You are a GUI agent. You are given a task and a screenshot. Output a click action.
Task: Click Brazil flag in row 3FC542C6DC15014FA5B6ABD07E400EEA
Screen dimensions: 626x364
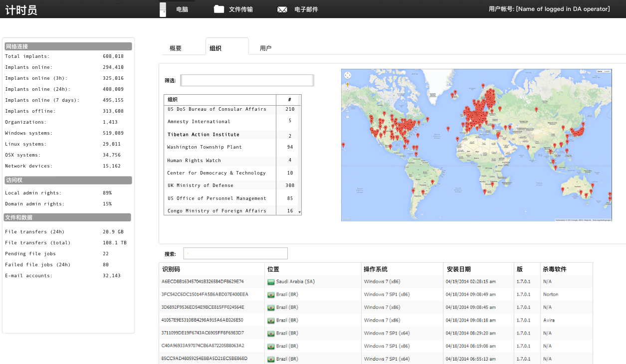click(271, 295)
